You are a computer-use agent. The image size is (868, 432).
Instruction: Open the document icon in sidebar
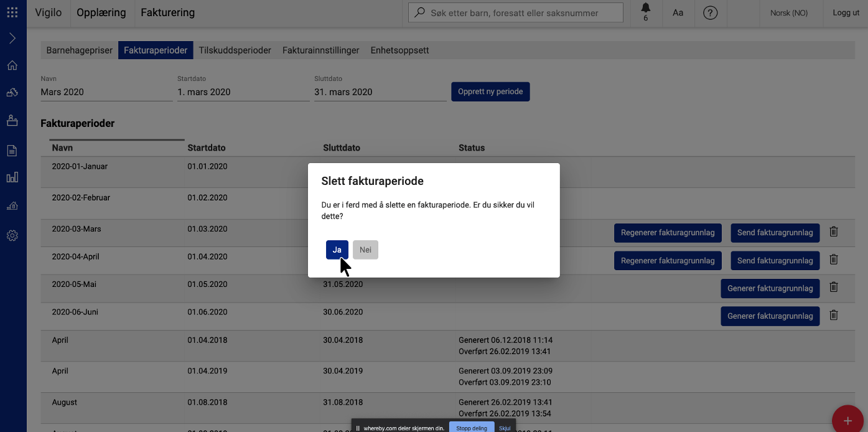(x=12, y=150)
